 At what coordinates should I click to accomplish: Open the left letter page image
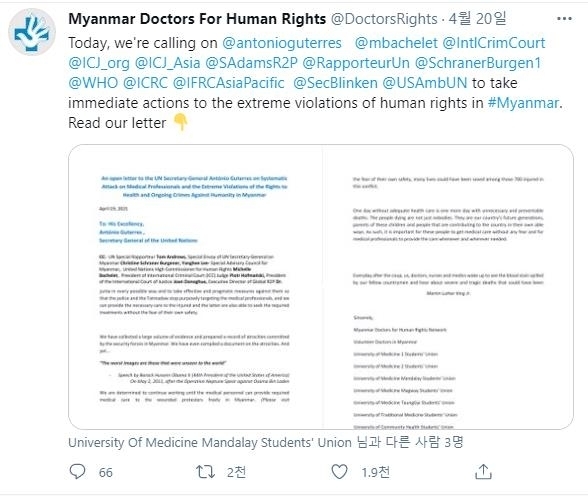(195, 287)
